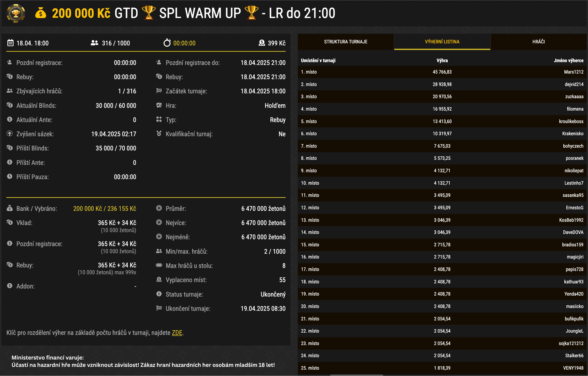Click the calendar icon beside 18.04. 18:00
The width and height of the screenshot is (588, 376).
10,43
